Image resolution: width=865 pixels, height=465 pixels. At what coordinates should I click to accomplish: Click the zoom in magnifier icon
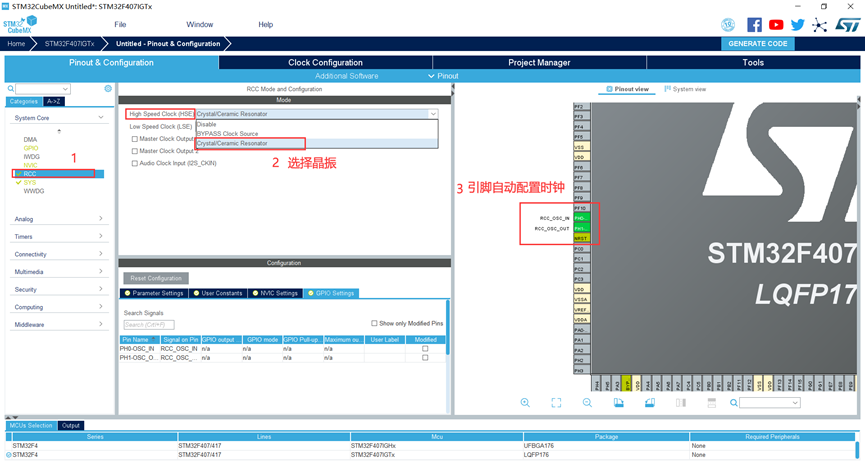click(x=525, y=402)
